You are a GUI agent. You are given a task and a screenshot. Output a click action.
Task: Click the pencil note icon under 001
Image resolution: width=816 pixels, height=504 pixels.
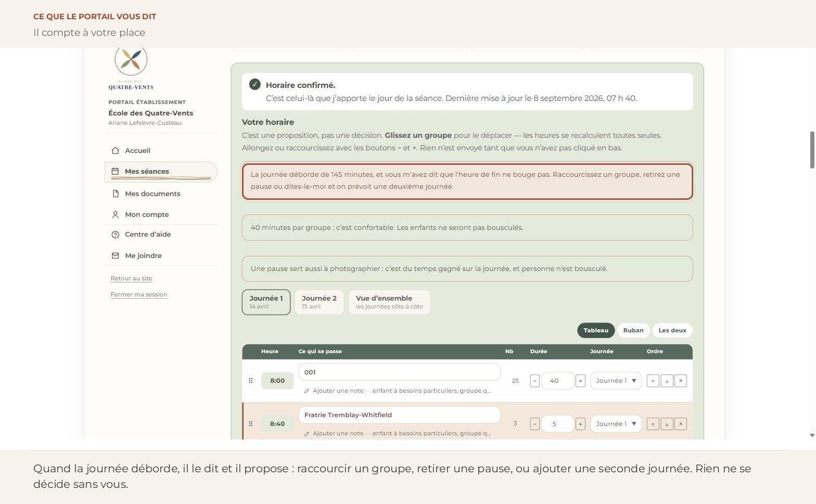[307, 391]
